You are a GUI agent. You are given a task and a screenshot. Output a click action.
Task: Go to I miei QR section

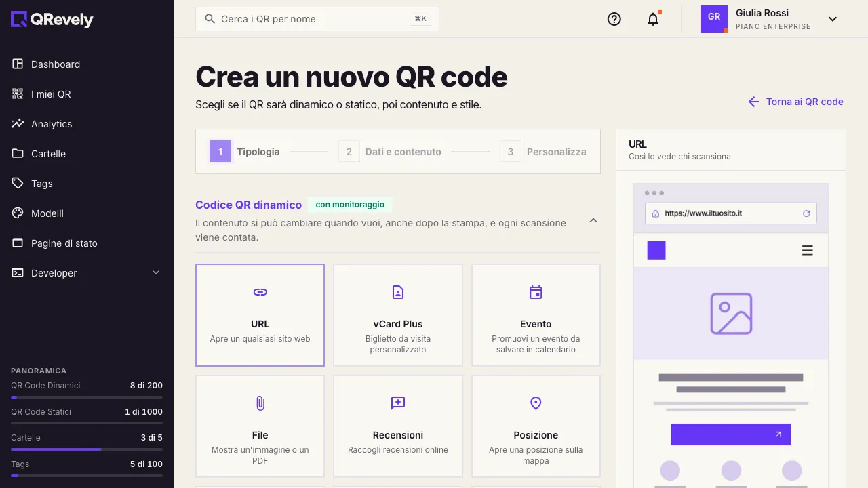tap(87, 94)
